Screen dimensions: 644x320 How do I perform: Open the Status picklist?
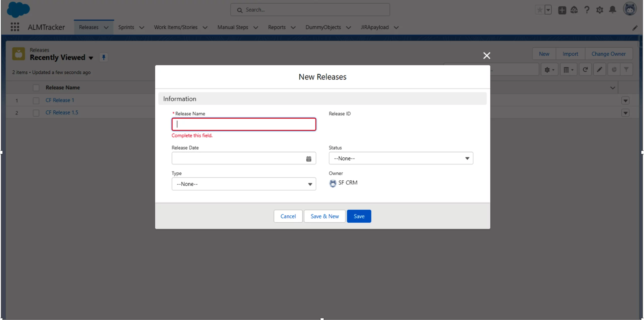click(401, 158)
